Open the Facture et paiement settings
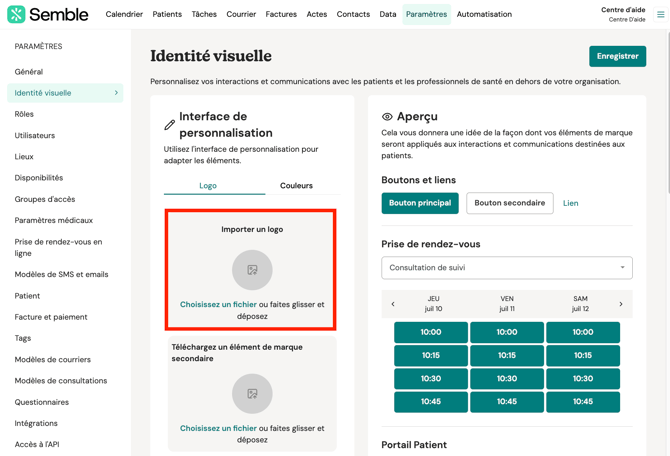The height and width of the screenshot is (456, 670). (x=50, y=317)
